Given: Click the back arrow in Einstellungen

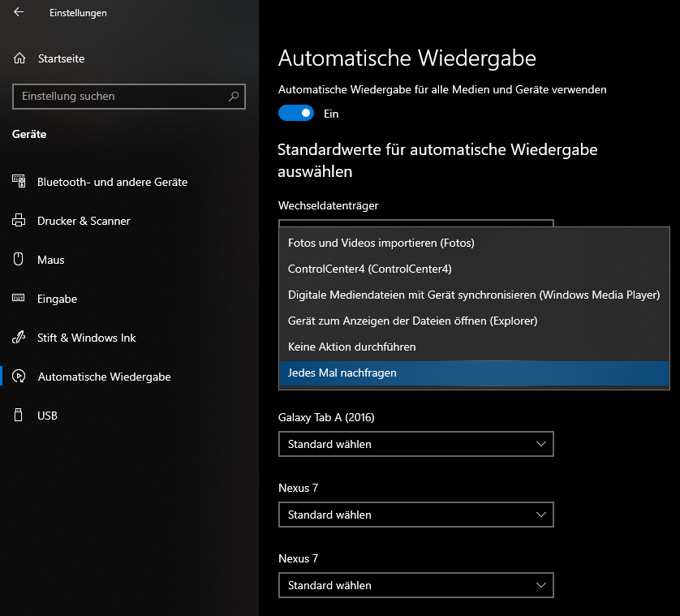Looking at the screenshot, I should pos(19,12).
